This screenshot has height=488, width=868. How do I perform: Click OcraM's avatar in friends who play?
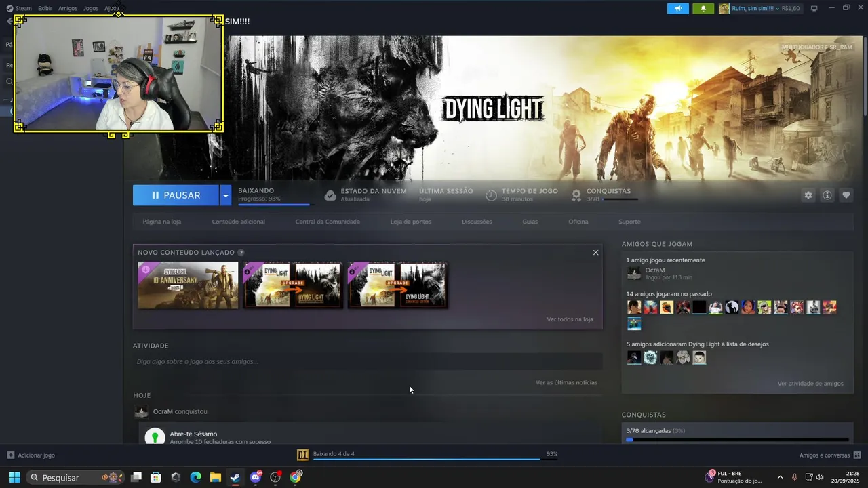point(634,273)
